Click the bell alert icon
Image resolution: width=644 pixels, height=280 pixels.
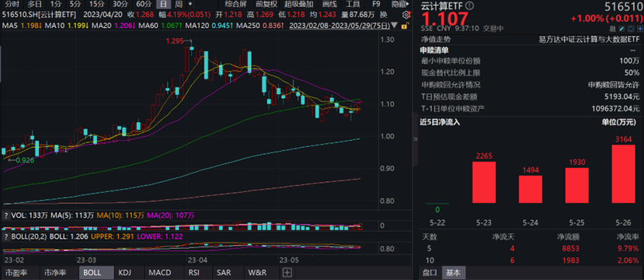click(632, 29)
